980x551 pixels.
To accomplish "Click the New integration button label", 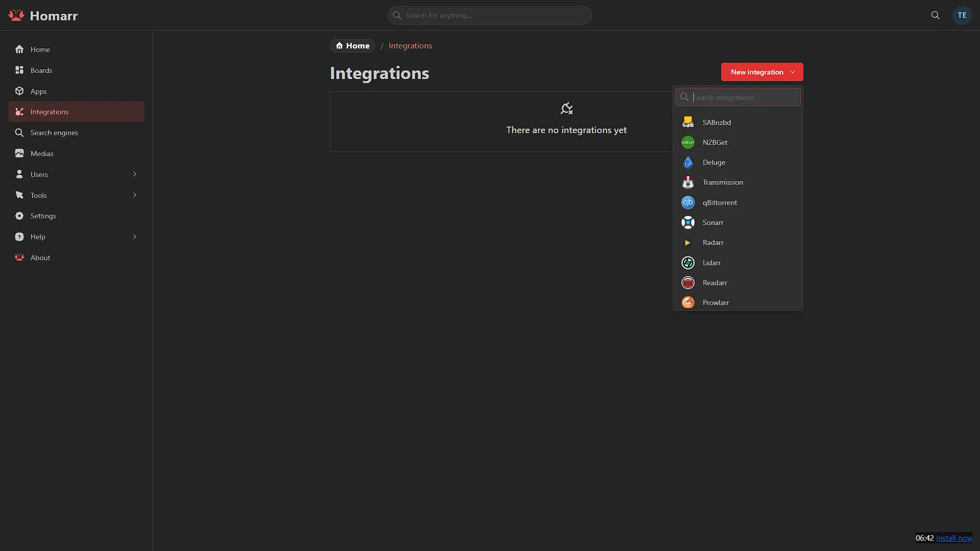I will click(x=757, y=72).
